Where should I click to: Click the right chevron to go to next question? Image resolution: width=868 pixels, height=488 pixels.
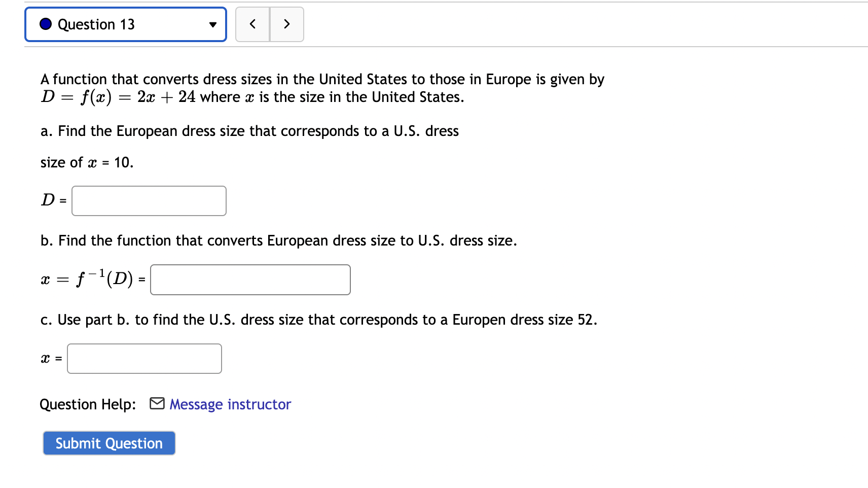click(x=286, y=23)
